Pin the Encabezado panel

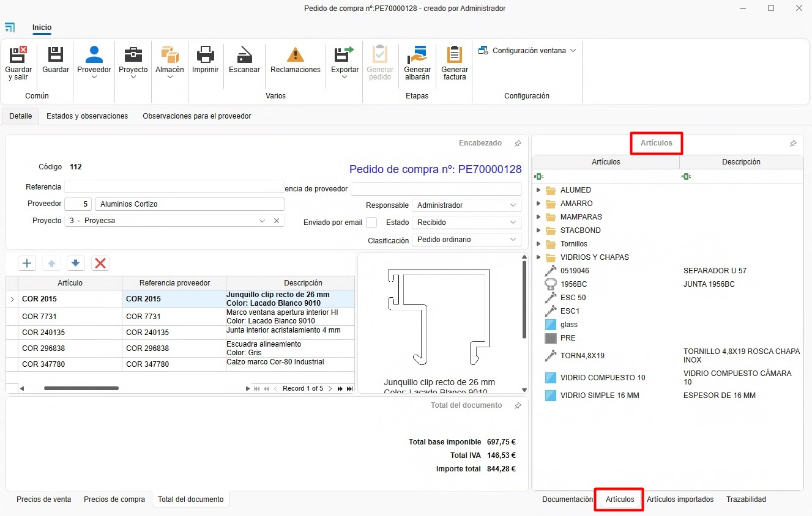coord(518,143)
